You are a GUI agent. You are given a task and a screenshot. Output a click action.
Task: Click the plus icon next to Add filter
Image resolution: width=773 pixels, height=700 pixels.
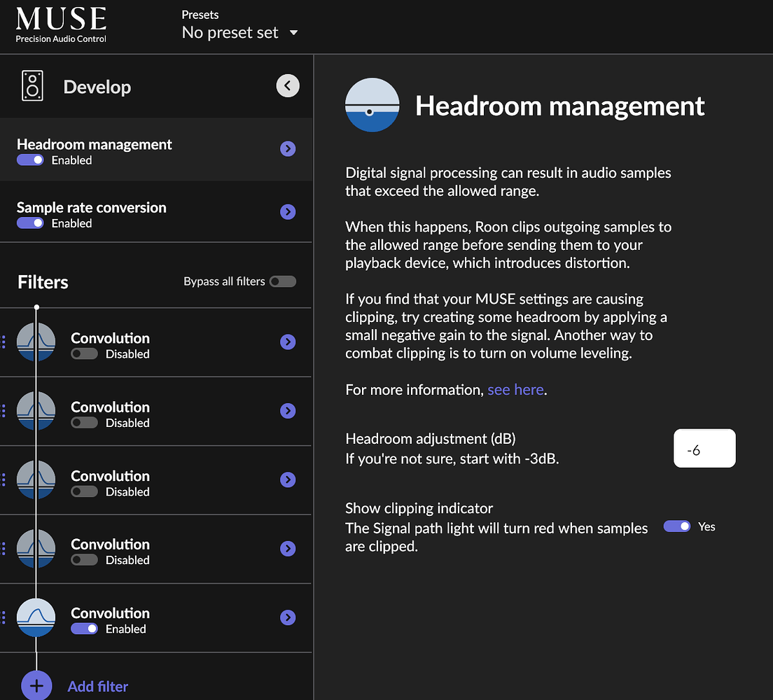click(x=36, y=685)
